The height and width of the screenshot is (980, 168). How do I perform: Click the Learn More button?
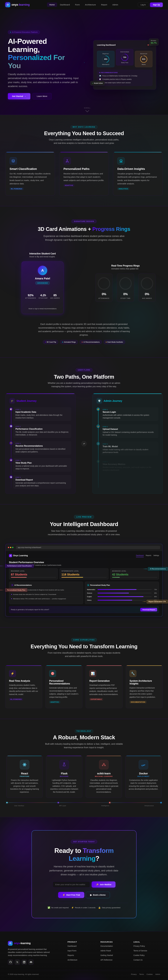click(42, 96)
